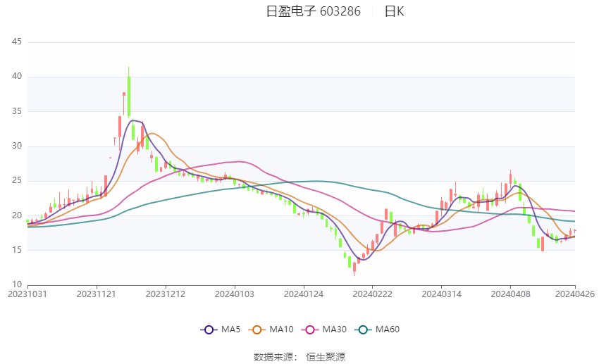
Task: Select the 20240314 date axis label
Action: tap(442, 294)
